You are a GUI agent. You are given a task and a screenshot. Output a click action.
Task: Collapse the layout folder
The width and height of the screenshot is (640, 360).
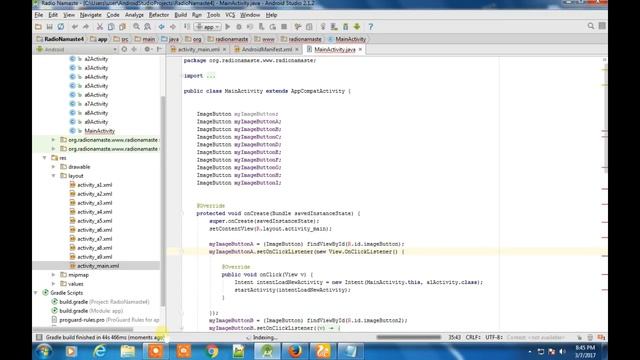click(53, 176)
